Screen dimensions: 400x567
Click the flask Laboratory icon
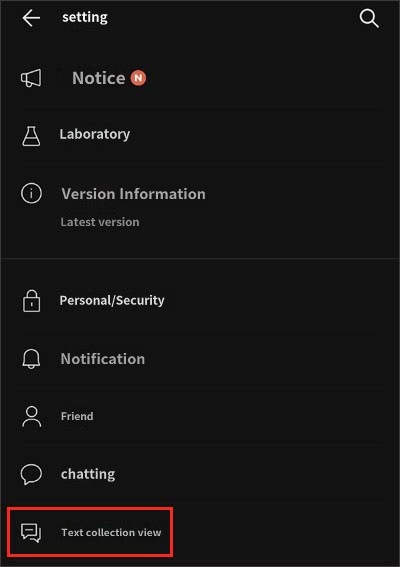31,136
